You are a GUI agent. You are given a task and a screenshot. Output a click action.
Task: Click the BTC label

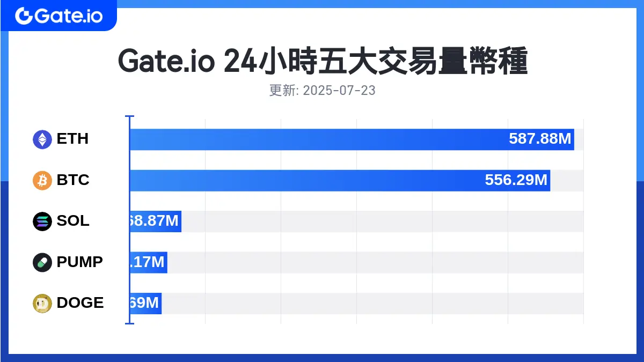[73, 180]
